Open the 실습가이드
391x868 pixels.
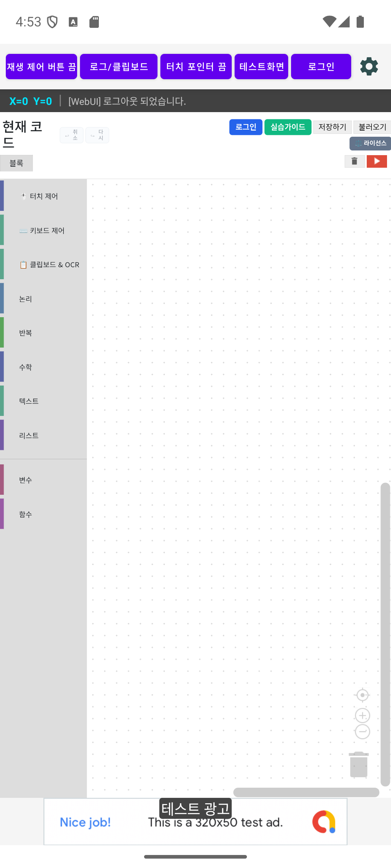pyautogui.click(x=288, y=127)
